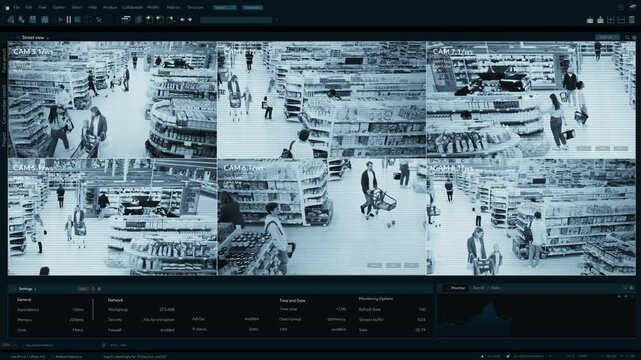Viewport: 641px width, 360px height.
Task: Click the trash bin icon at top right
Action: pyautogui.click(x=632, y=20)
